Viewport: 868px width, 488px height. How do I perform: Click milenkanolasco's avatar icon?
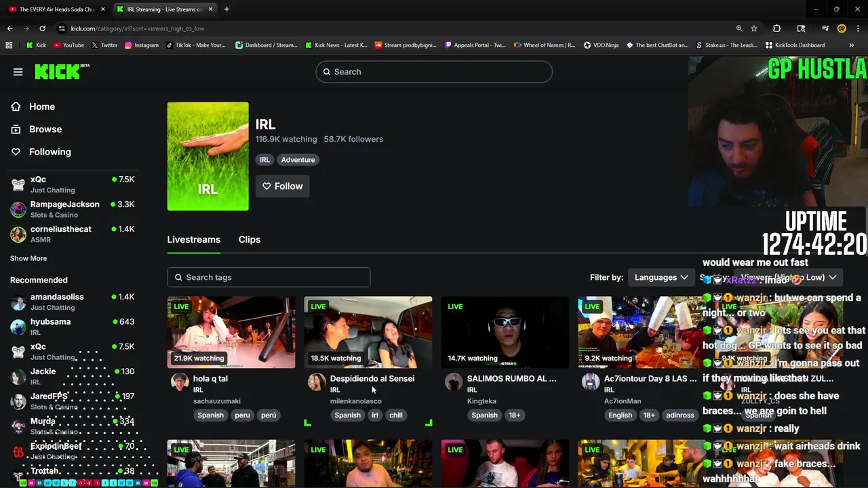click(317, 382)
